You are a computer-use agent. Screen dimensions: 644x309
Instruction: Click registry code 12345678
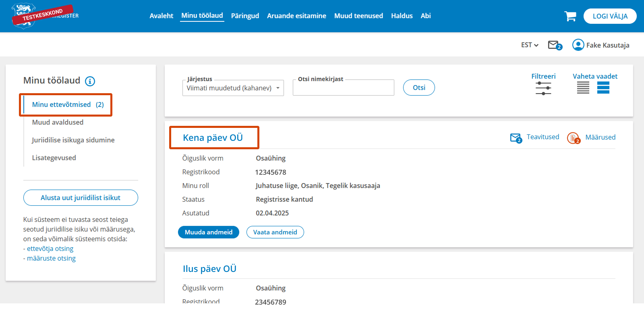[271, 172]
